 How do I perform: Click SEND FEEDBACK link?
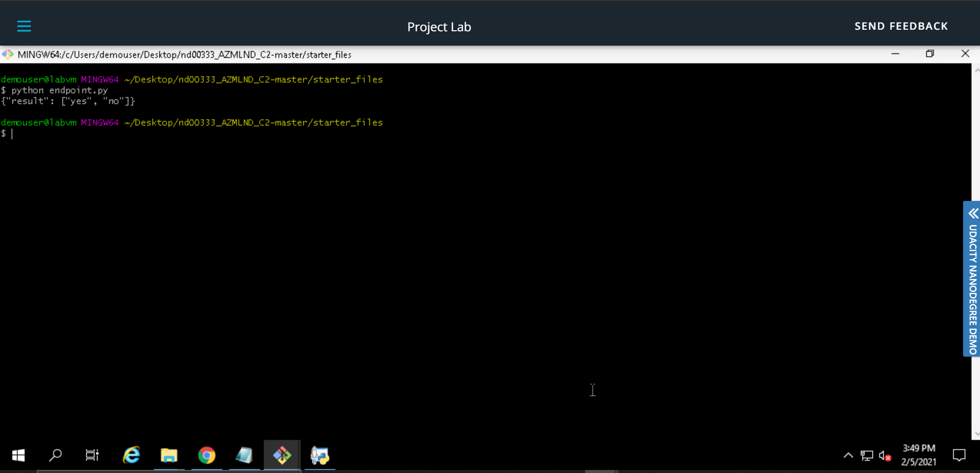(901, 26)
